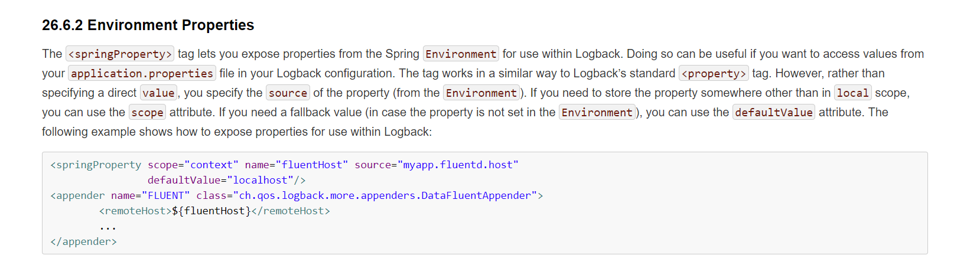
Task: Click the closing </appender> tag
Action: pyautogui.click(x=84, y=242)
